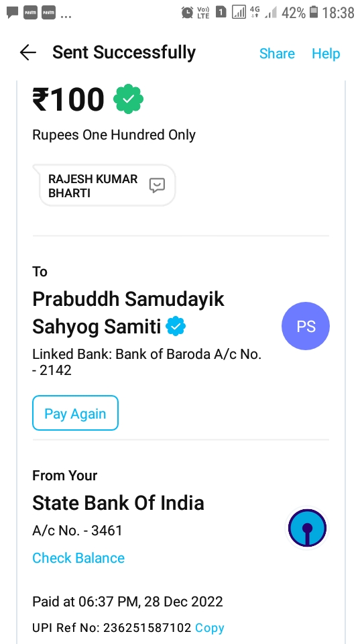
Task: Open the message bubble icon beside Rajesh Kumar Bharti
Action: pyautogui.click(x=157, y=186)
